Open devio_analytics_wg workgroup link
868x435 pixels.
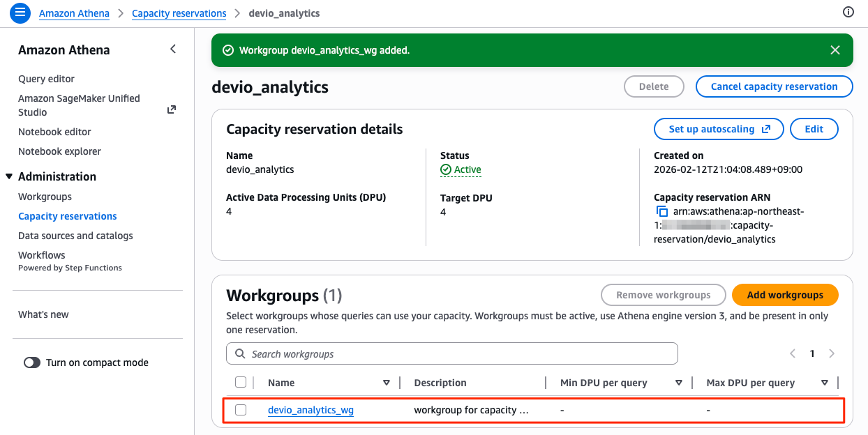point(310,410)
